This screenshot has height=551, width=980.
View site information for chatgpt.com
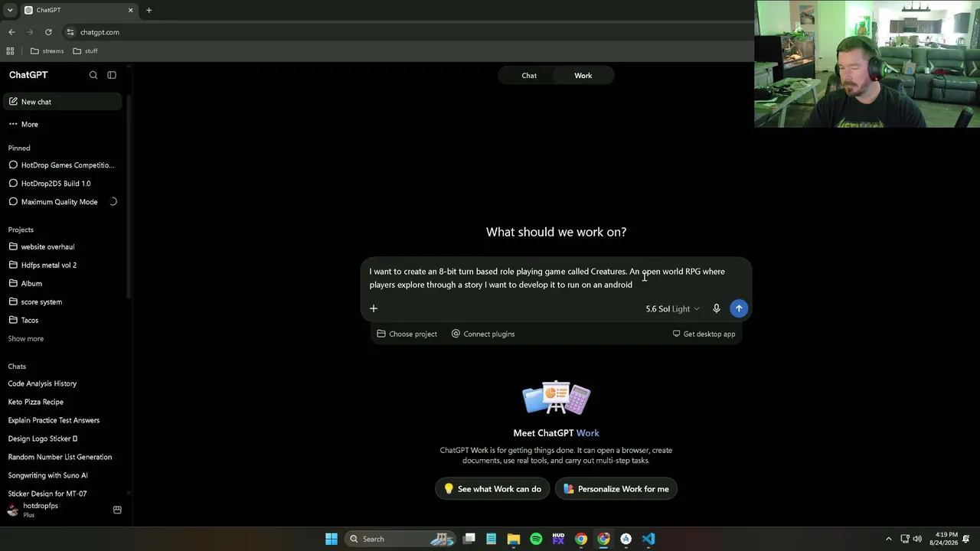pyautogui.click(x=70, y=32)
